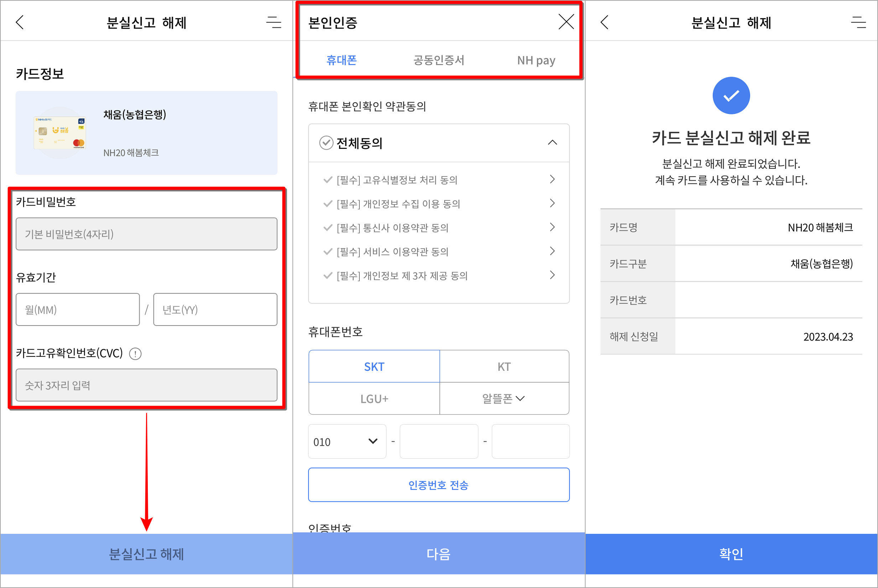This screenshot has width=878, height=588.
Task: Click the 인증번호 전송 button
Action: (438, 485)
